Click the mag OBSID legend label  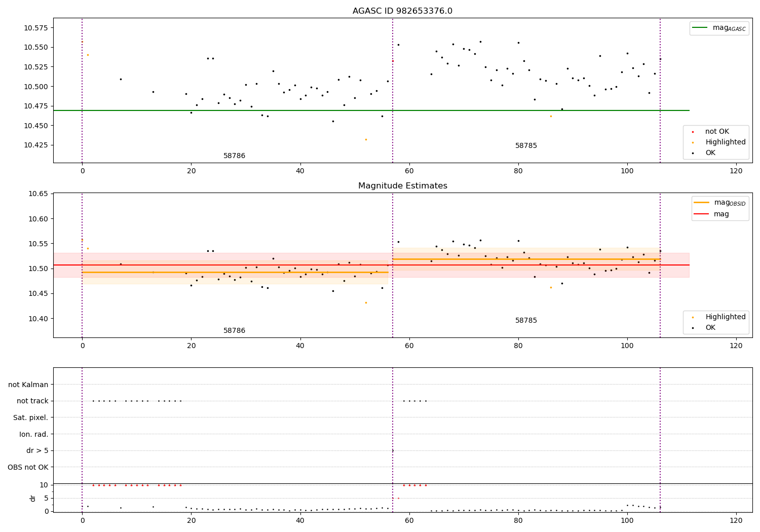click(730, 203)
